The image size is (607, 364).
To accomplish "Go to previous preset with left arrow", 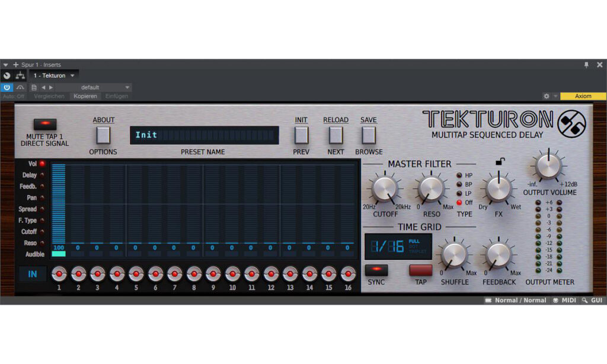I will pyautogui.click(x=43, y=88).
